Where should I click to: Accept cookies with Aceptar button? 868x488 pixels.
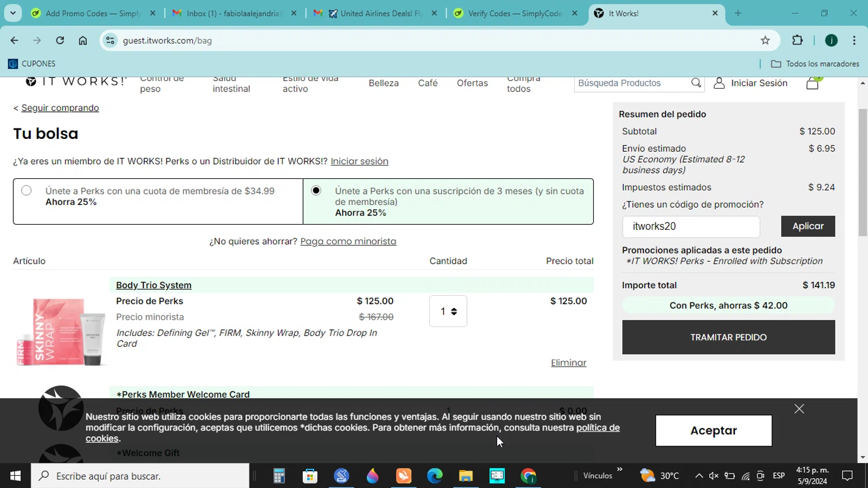pyautogui.click(x=713, y=431)
